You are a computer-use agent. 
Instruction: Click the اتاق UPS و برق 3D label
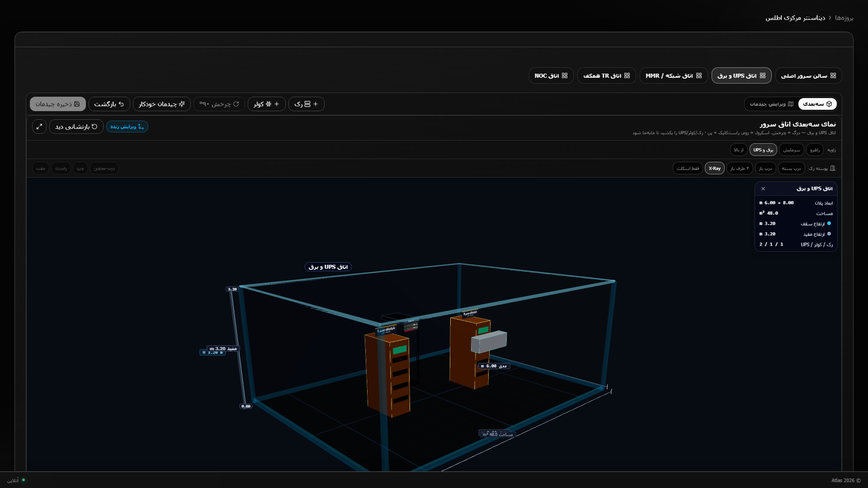point(328,267)
